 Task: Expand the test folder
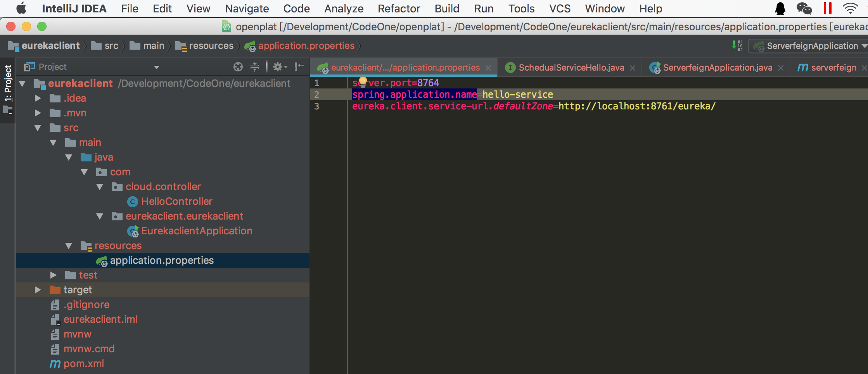(53, 275)
